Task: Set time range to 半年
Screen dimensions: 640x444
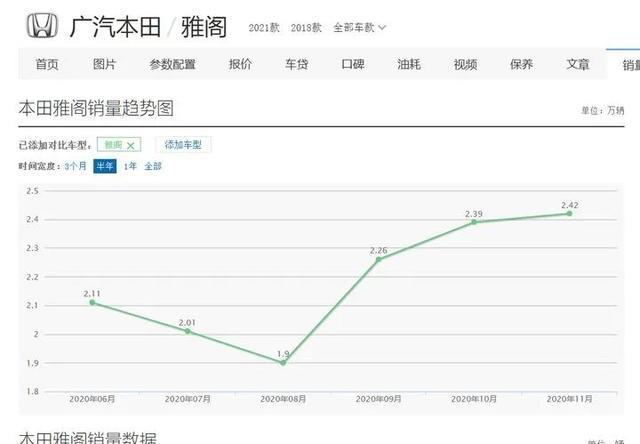Action: tap(105, 166)
